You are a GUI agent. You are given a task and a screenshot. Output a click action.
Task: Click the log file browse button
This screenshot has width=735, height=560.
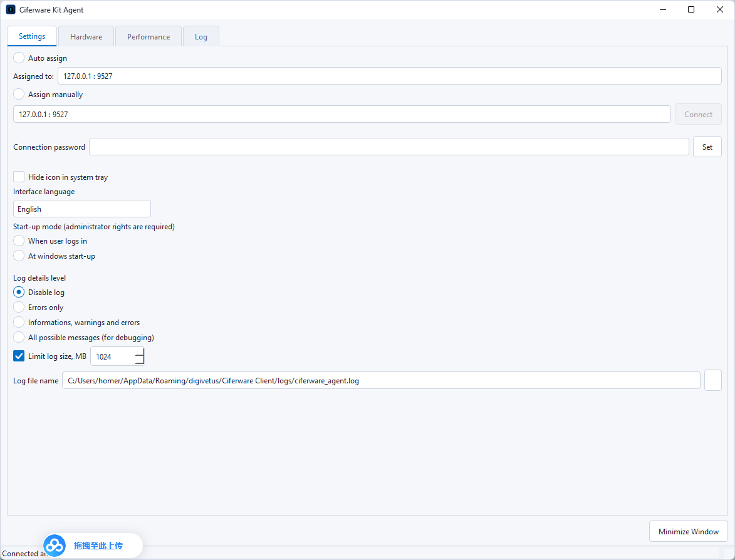click(713, 380)
